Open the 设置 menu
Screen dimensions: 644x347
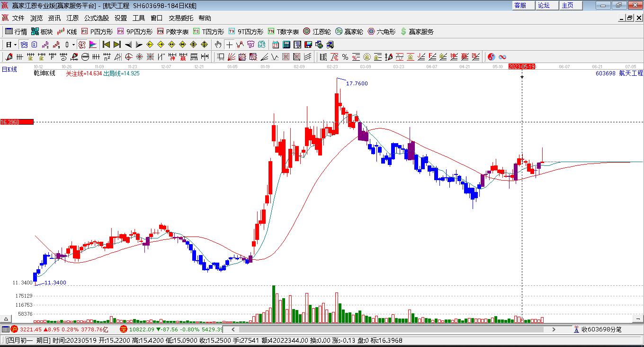121,18
